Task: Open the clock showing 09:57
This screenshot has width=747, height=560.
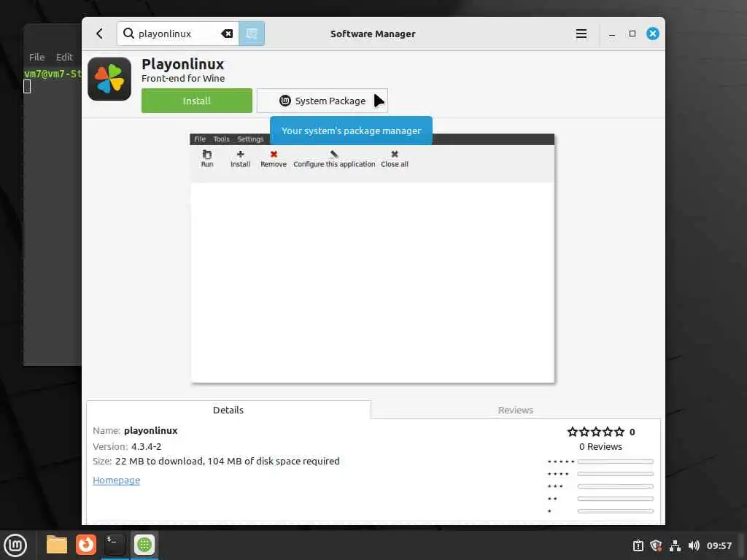Action: pos(719,545)
